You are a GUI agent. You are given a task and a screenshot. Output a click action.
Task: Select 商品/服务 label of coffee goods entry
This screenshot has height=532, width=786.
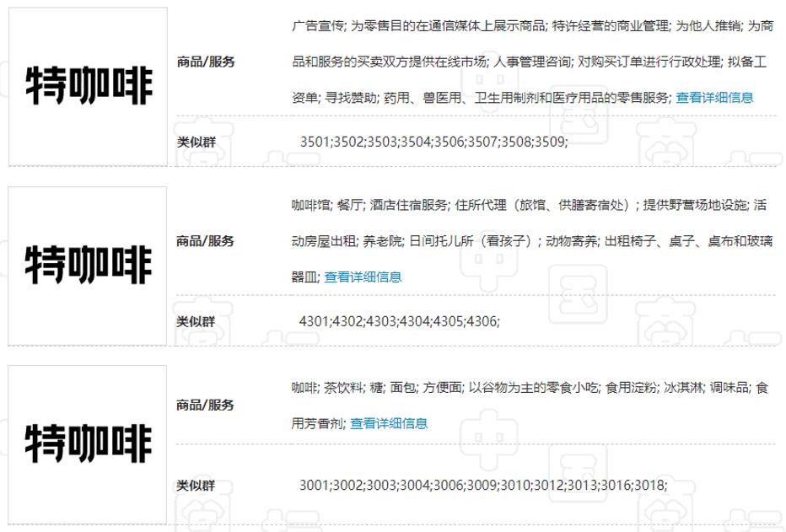[x=205, y=405]
